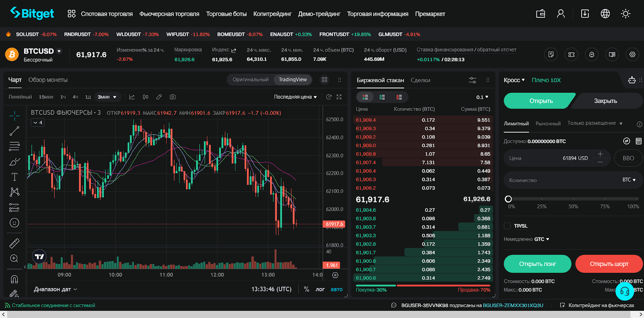Open Копитрейдинг menu
The height and width of the screenshot is (318, 644).
coord(272,14)
